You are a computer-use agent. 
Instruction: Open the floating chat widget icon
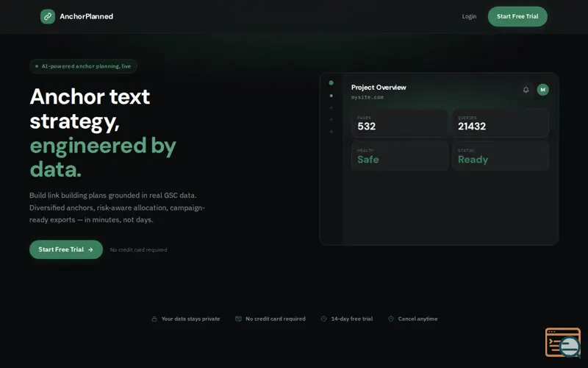tap(563, 342)
